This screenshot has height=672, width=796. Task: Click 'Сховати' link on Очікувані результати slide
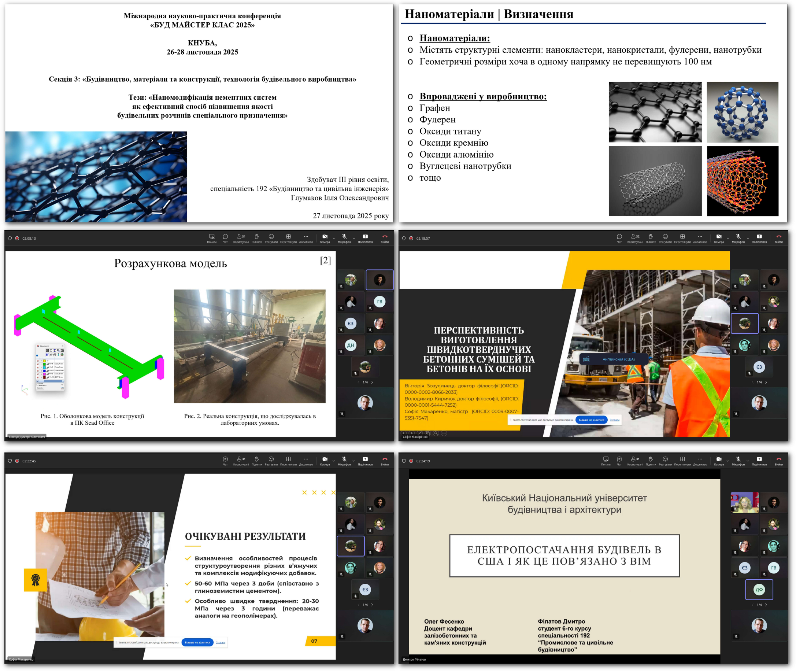point(220,643)
